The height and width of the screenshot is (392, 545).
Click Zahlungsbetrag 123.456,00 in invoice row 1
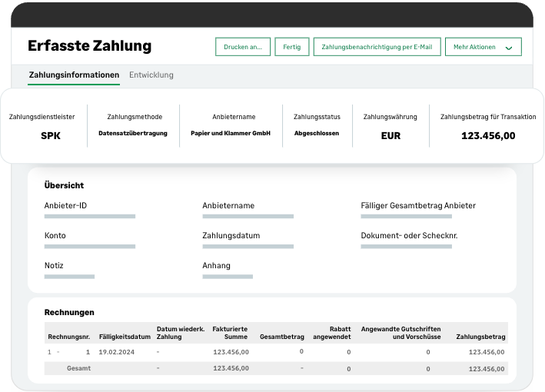click(487, 352)
